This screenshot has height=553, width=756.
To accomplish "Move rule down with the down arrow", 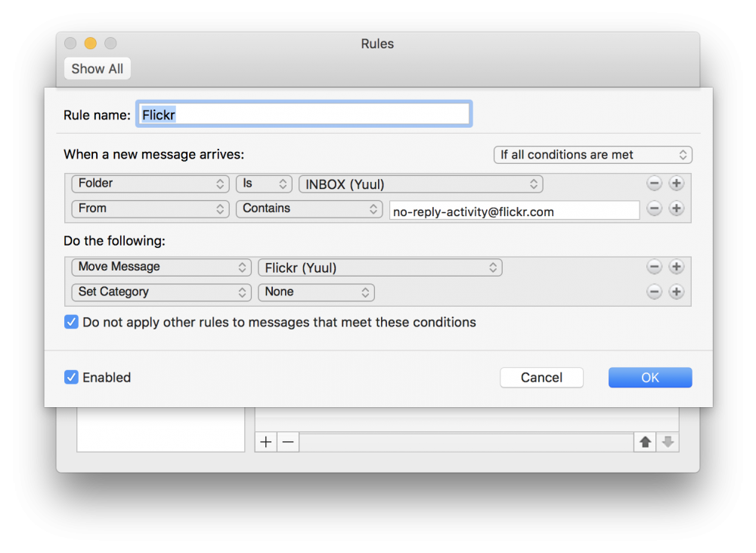I will 668,442.
